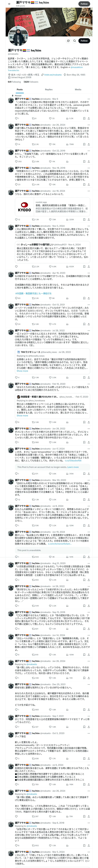Click the search icon beside profile Follow button
This screenshot has height=868, width=98.
68,41
